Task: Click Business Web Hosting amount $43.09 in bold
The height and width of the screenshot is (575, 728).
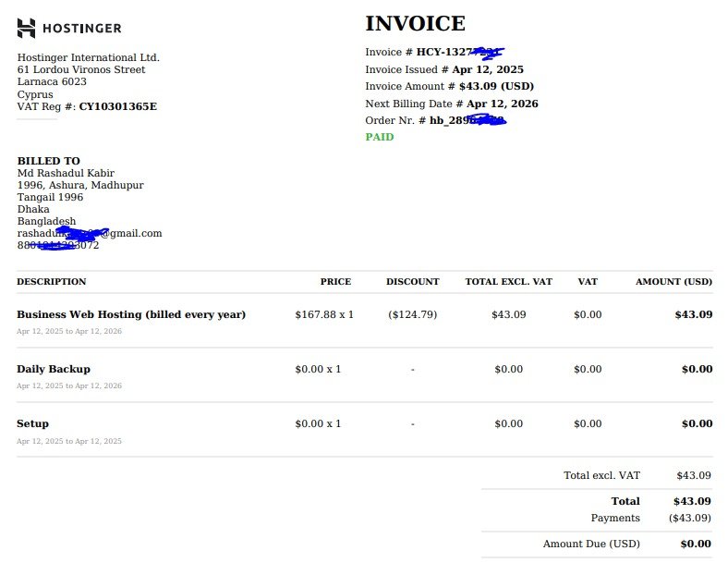Action: pos(694,314)
